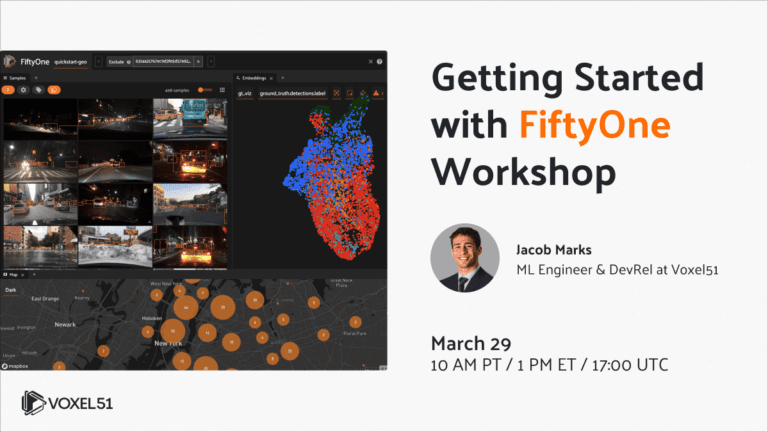The height and width of the screenshot is (432, 768).
Task: Click "ML Engineer & DevRel at Voxel51" text
Action: (x=617, y=270)
